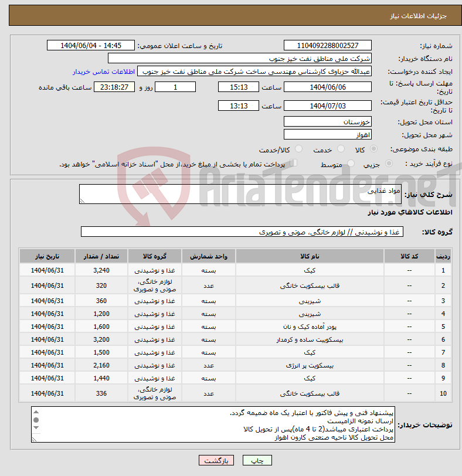This screenshot has width=462, height=476.
Task: Click کیک item name in row 9
Action: tap(310, 378)
